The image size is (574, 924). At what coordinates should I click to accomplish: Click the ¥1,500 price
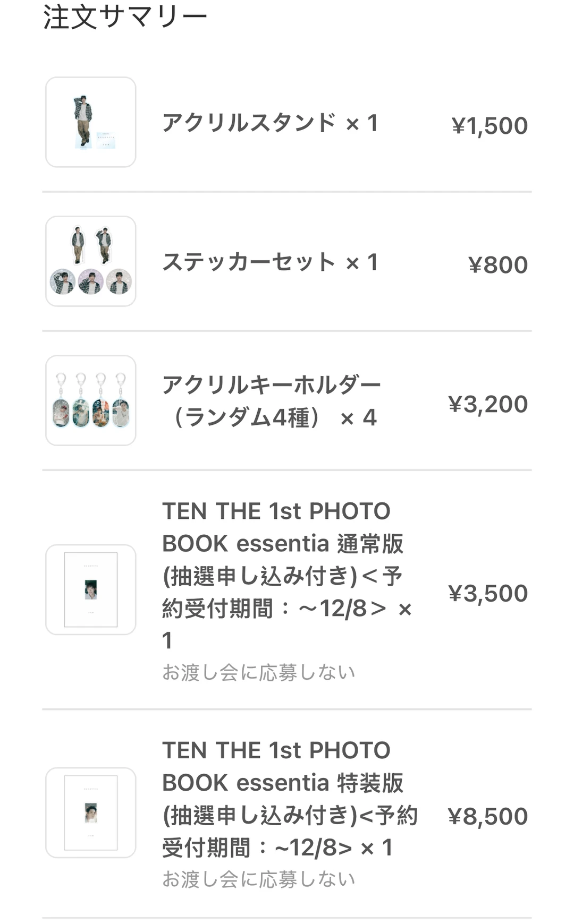coord(489,126)
